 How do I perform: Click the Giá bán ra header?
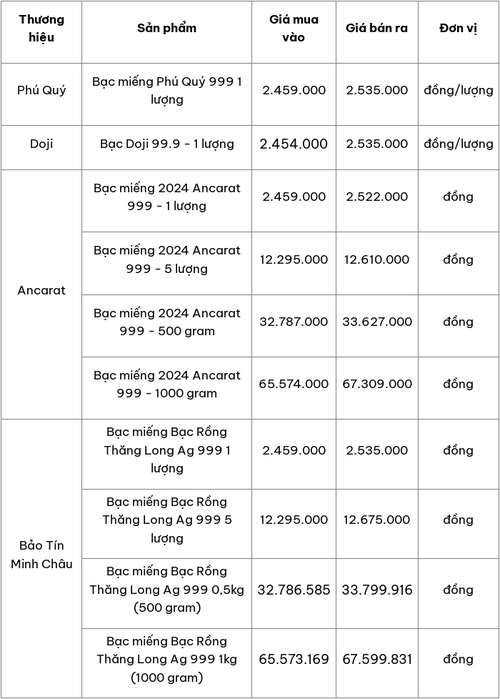(x=377, y=28)
